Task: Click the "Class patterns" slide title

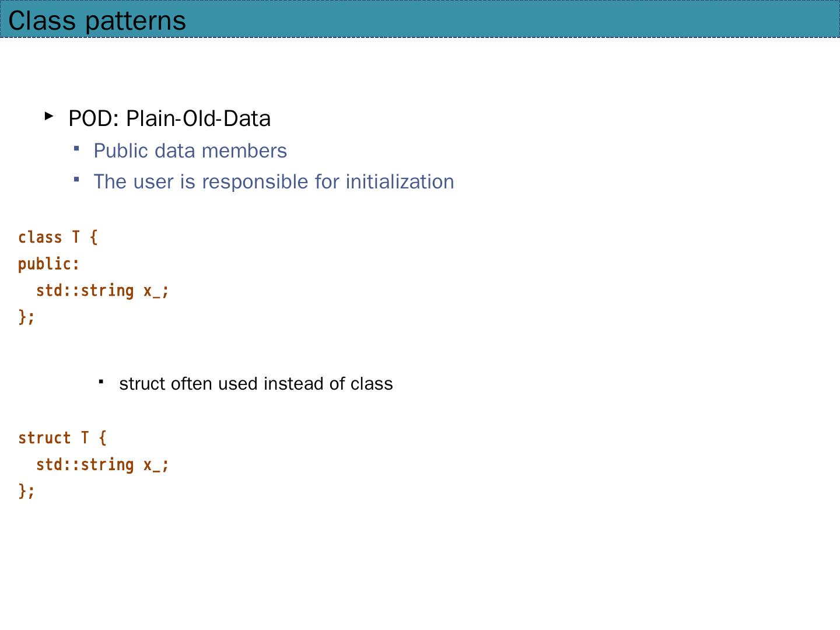Action: click(x=97, y=21)
